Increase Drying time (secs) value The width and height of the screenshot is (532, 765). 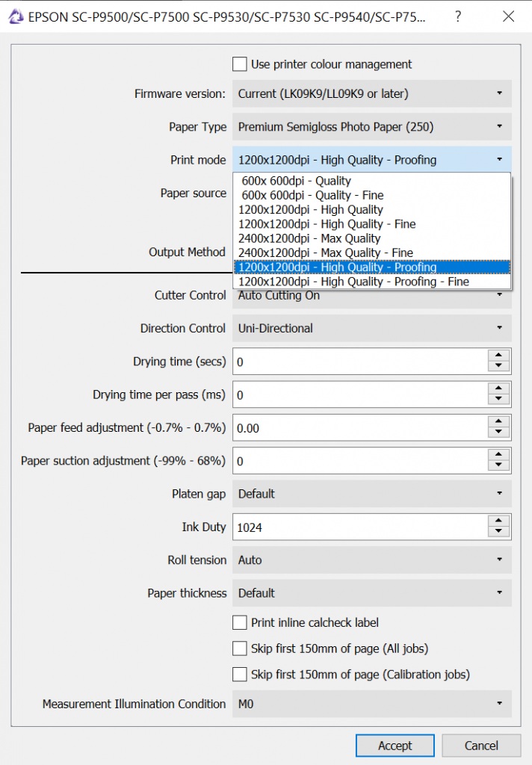click(x=498, y=355)
